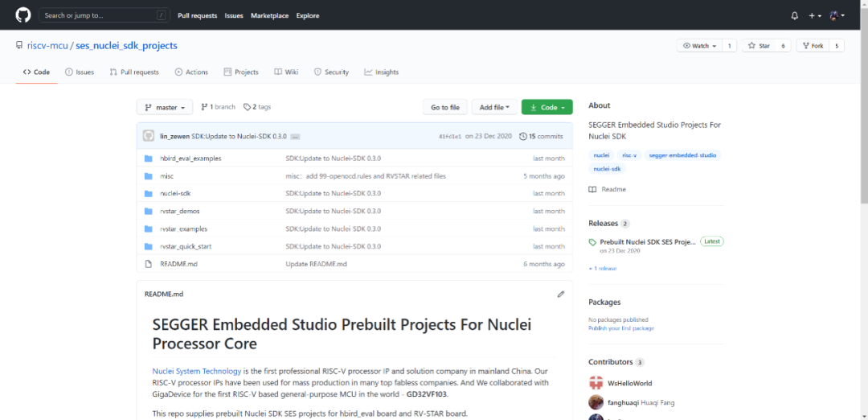Star this repository
Image resolution: width=868 pixels, height=420 pixels.
[x=759, y=46]
